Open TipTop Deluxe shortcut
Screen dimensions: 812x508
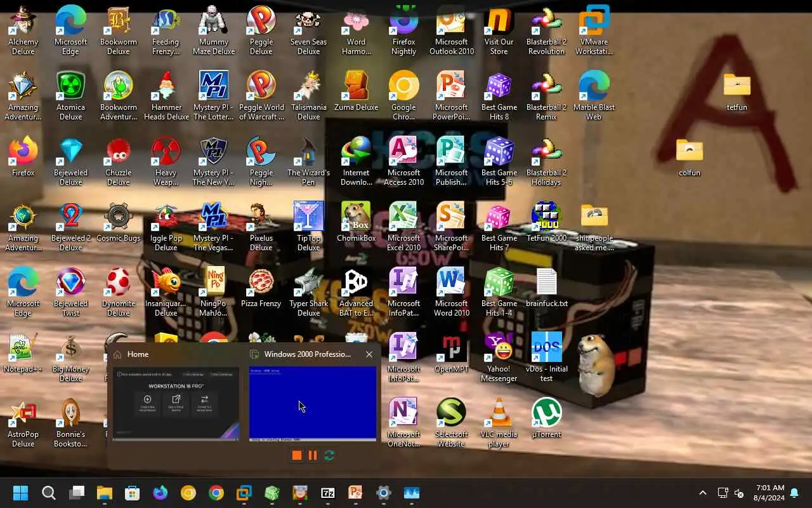[308, 227]
